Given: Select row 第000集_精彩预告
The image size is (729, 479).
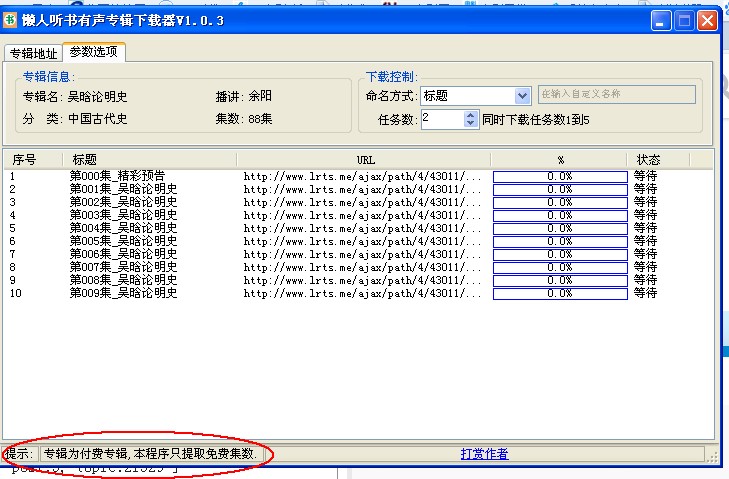Looking at the screenshot, I should coord(118,176).
